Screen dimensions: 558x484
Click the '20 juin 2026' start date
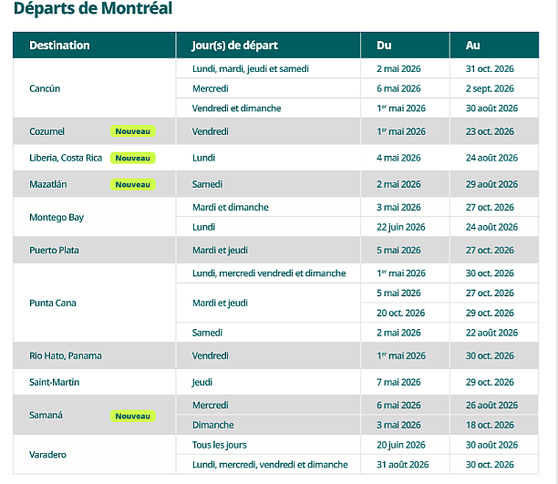point(401,445)
